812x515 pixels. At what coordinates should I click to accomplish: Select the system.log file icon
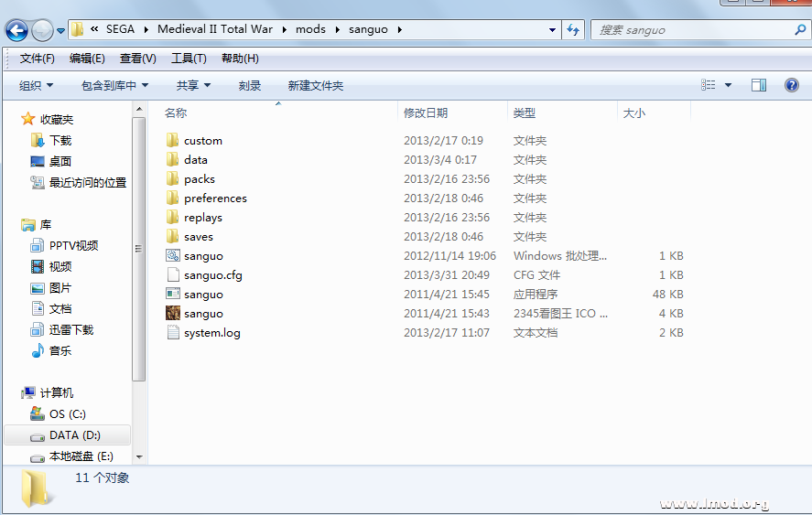tap(173, 332)
